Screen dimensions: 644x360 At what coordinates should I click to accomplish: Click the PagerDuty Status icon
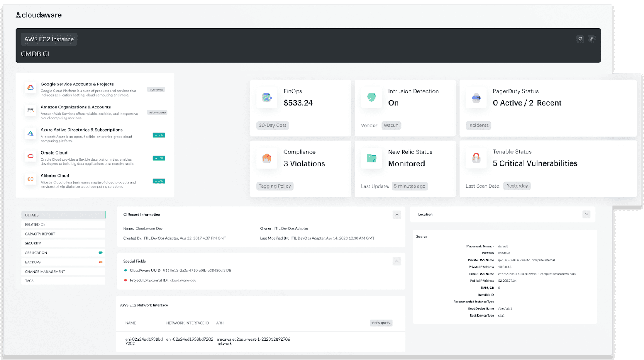(476, 97)
